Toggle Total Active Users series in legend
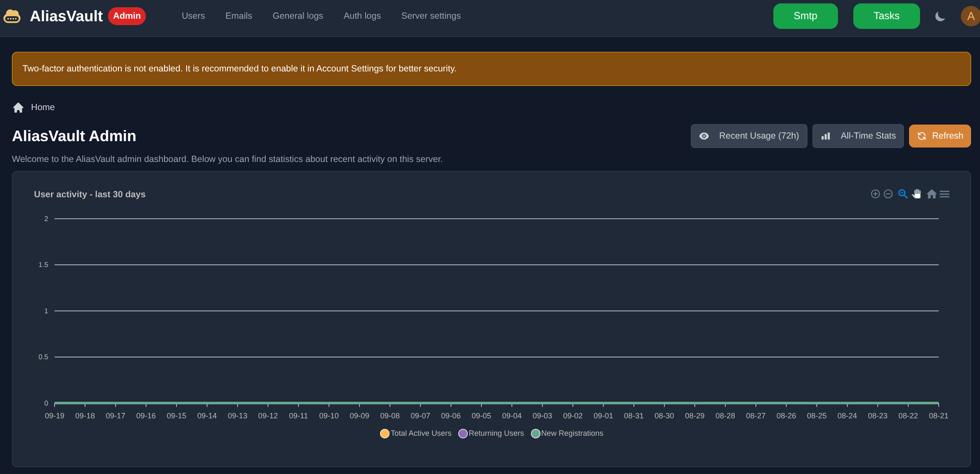This screenshot has height=474, width=980. pyautogui.click(x=385, y=434)
